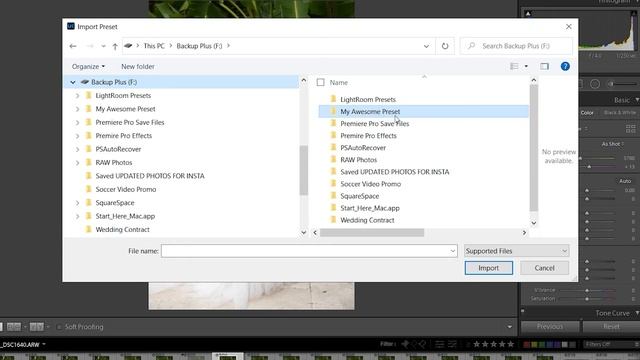This screenshot has width=640, height=360.
Task: Click Reset button in Lightroom
Action: pyautogui.click(x=611, y=327)
